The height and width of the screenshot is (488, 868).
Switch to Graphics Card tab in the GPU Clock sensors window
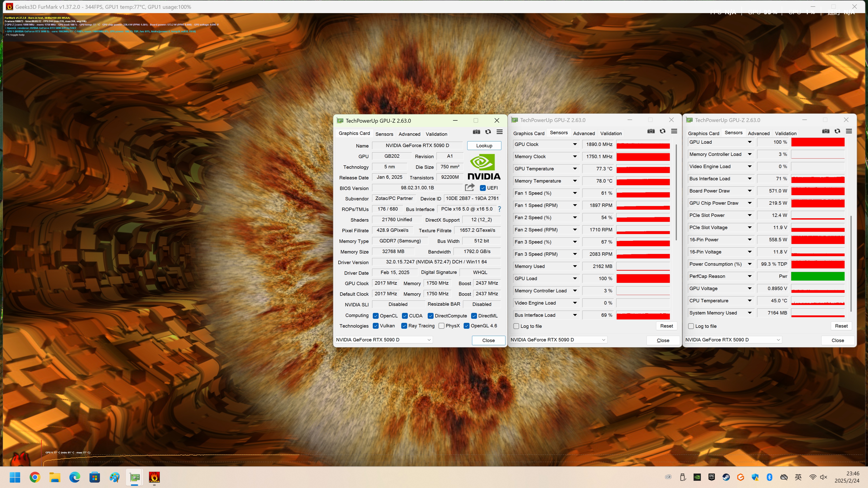[x=529, y=133]
